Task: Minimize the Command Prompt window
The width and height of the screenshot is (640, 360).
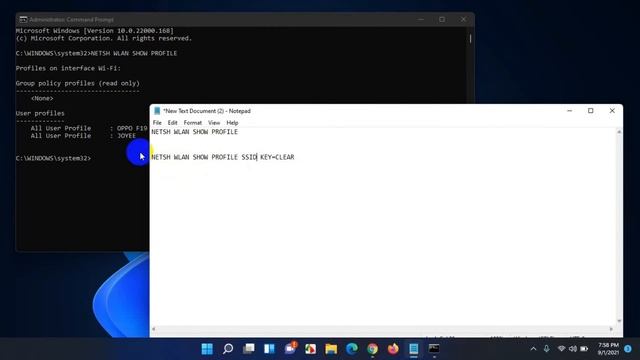Action: coord(421,19)
